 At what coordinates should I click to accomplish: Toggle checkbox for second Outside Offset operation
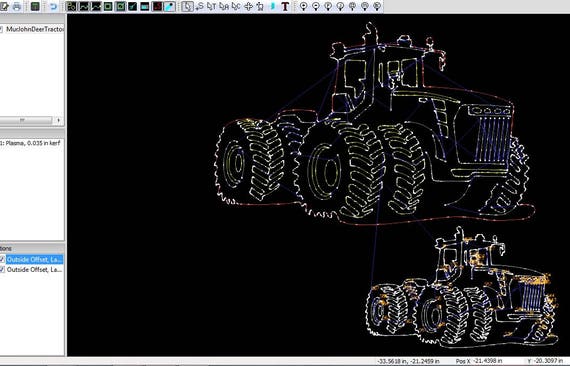[2, 270]
